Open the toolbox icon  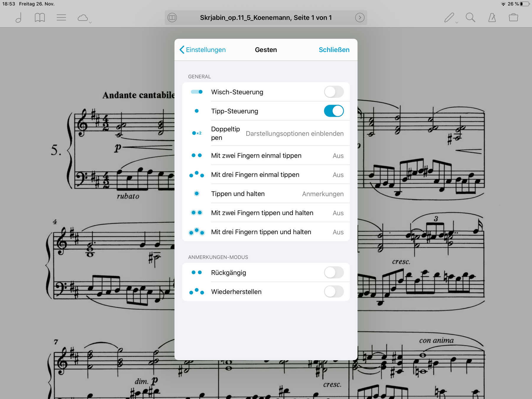513,18
